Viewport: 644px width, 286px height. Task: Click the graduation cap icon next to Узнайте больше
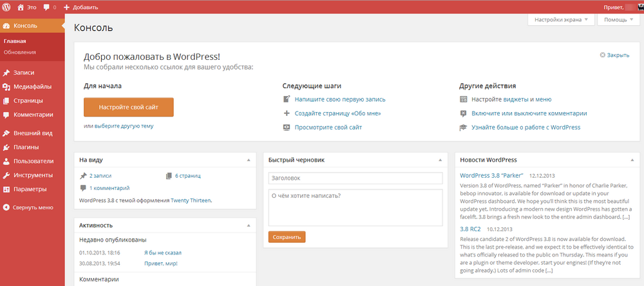pyautogui.click(x=463, y=128)
